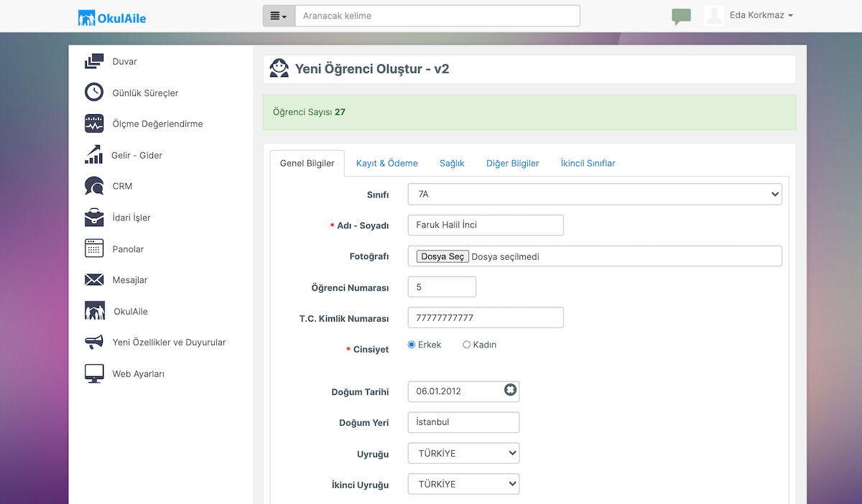Open the green chat notifications icon
The height and width of the screenshot is (504, 862).
681,17
